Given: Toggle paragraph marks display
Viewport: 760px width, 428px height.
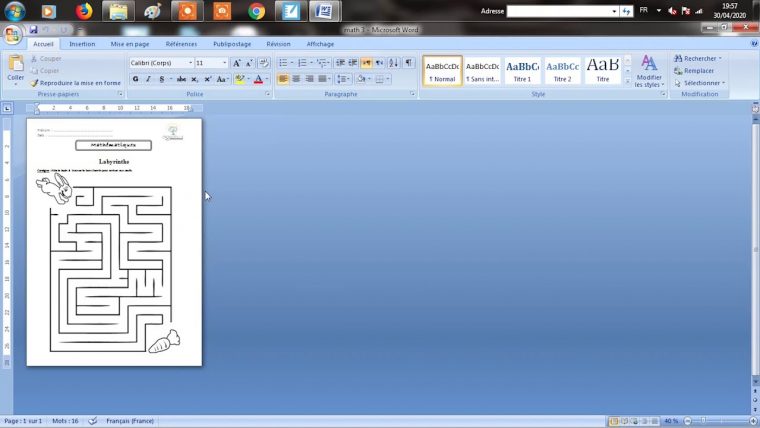Looking at the screenshot, I should click(408, 63).
